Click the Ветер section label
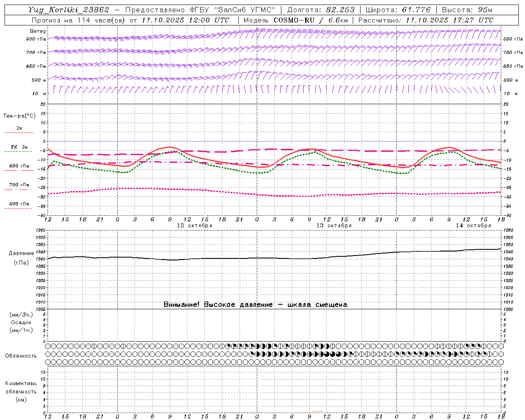 pos(38,31)
